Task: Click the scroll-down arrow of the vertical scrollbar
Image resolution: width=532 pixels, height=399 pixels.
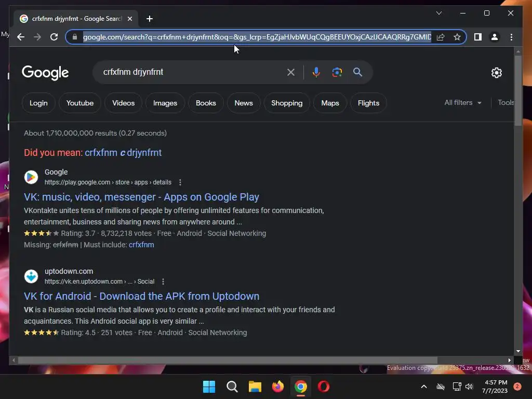Action: click(518, 351)
